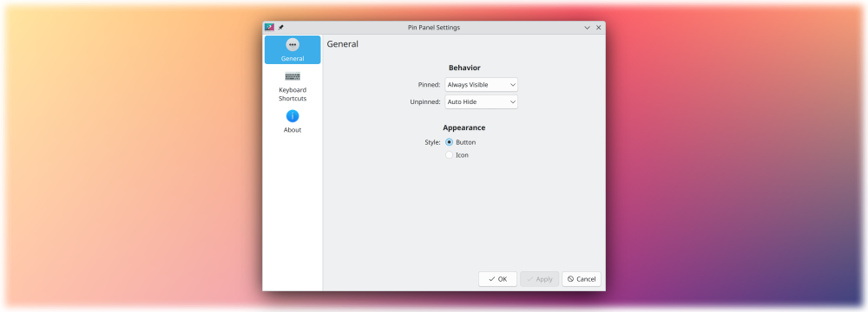Viewport: 868px width, 312px height.
Task: Click the Button radio label text
Action: tap(465, 142)
